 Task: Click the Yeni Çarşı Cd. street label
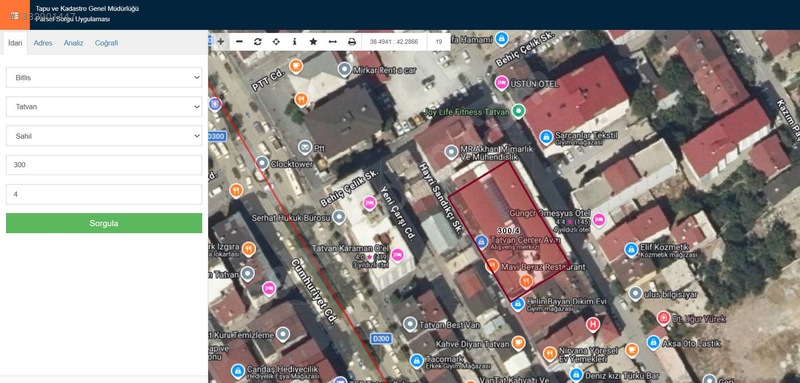pos(397,213)
